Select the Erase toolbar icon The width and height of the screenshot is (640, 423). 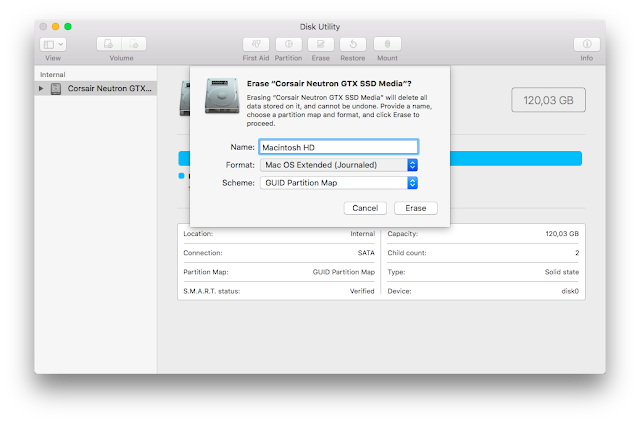click(x=321, y=44)
